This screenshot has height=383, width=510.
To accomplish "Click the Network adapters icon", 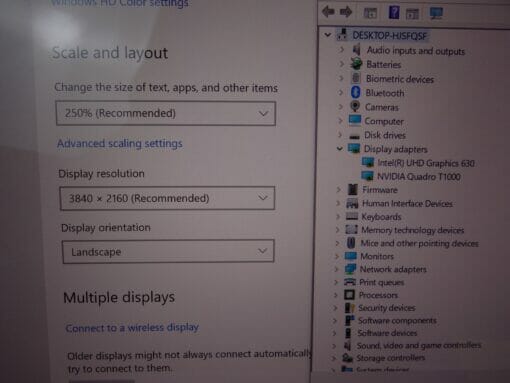I will [x=350, y=269].
